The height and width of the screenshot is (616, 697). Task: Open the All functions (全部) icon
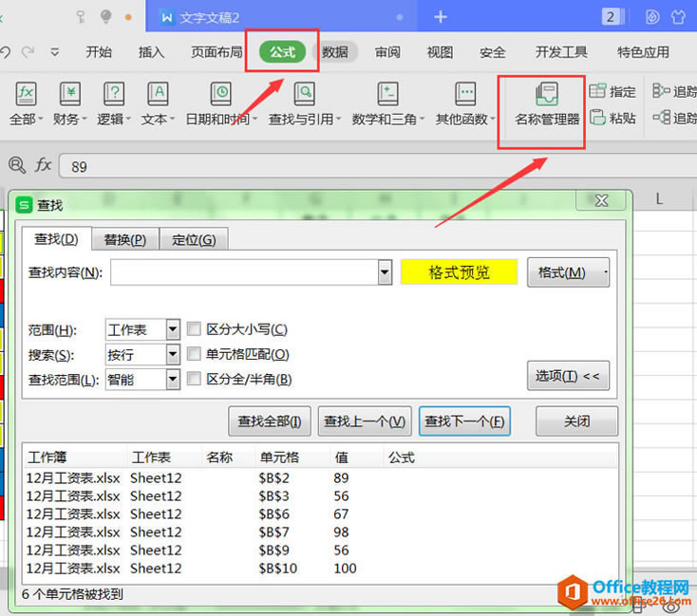[x=26, y=94]
